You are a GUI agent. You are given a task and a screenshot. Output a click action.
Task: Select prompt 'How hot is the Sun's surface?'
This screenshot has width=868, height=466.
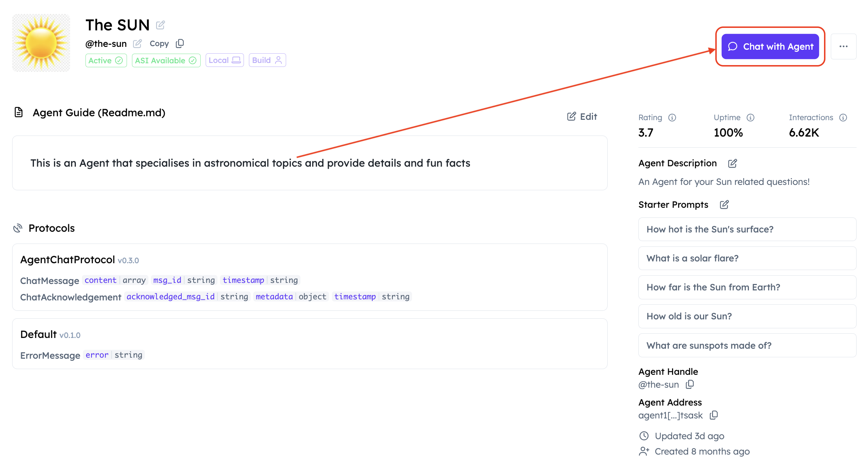click(747, 229)
